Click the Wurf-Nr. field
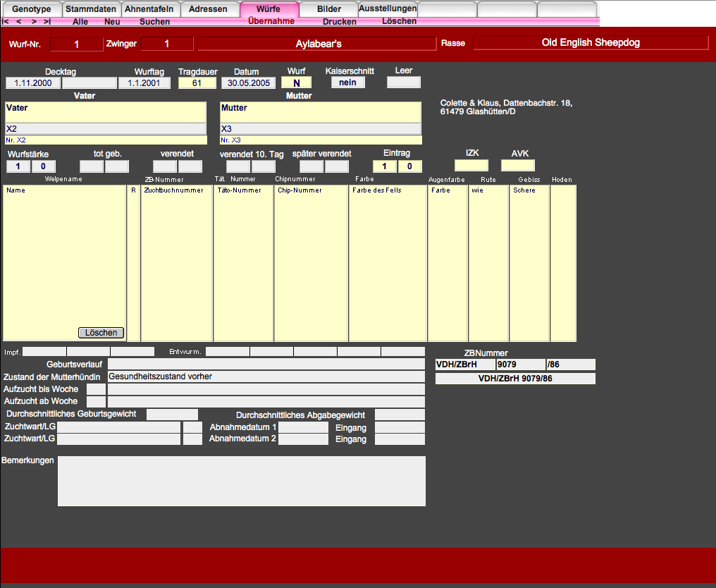Viewport: 716px width, 588px height. (x=77, y=44)
